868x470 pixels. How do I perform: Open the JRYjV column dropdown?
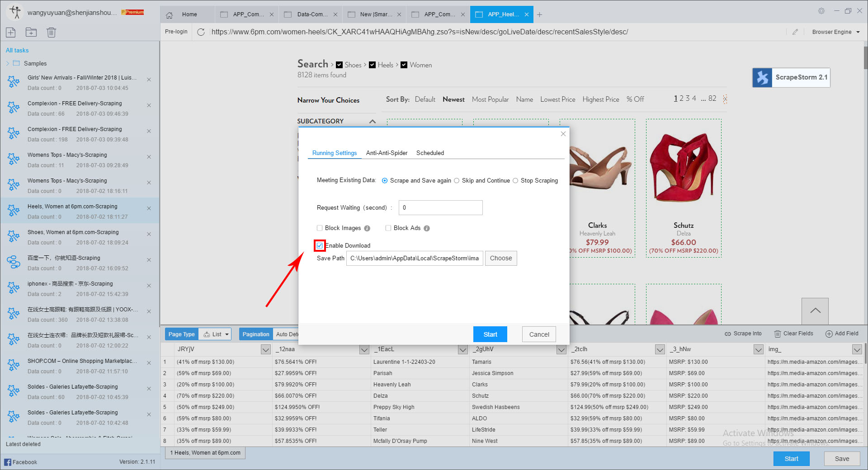[266, 349]
